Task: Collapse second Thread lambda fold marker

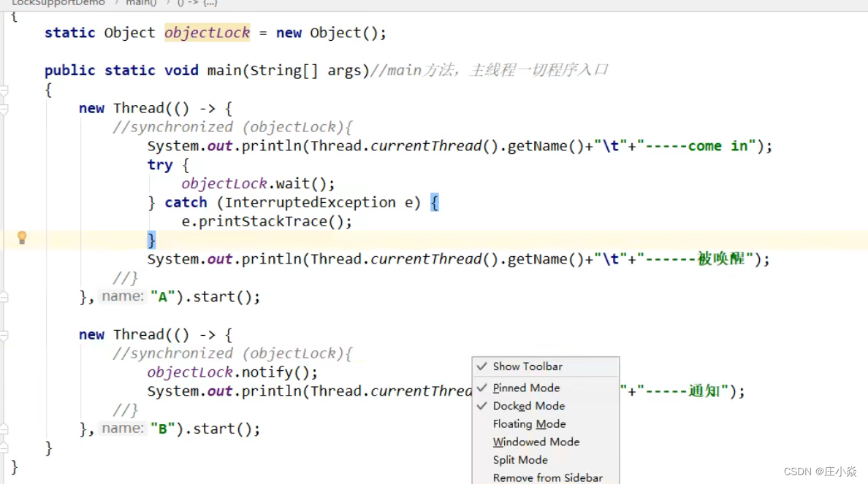Action: 4,335
